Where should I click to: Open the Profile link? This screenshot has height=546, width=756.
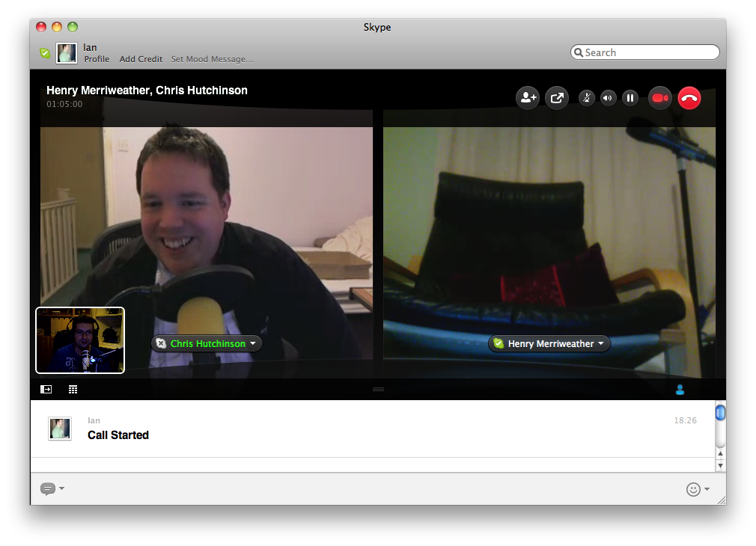pos(97,59)
